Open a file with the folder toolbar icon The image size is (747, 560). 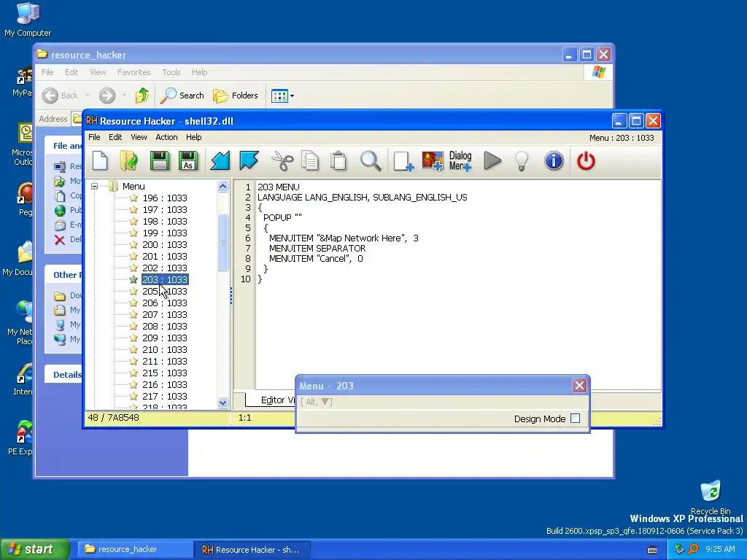click(x=129, y=161)
